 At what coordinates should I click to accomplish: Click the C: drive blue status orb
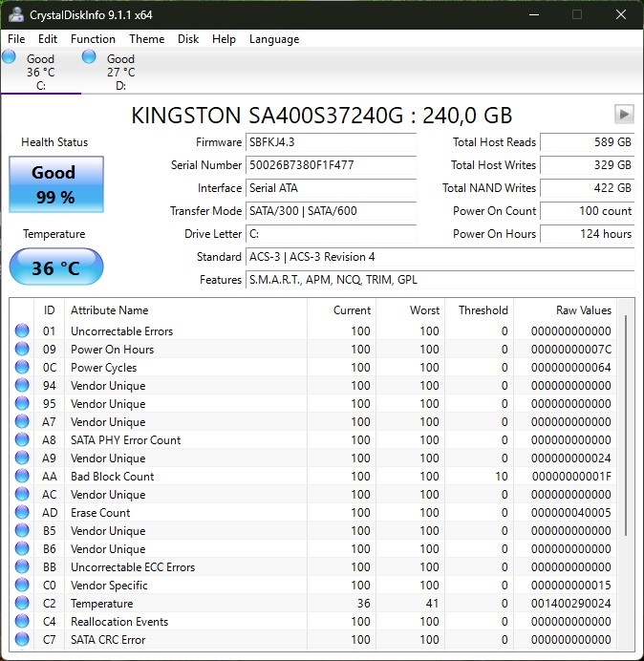[x=9, y=56]
